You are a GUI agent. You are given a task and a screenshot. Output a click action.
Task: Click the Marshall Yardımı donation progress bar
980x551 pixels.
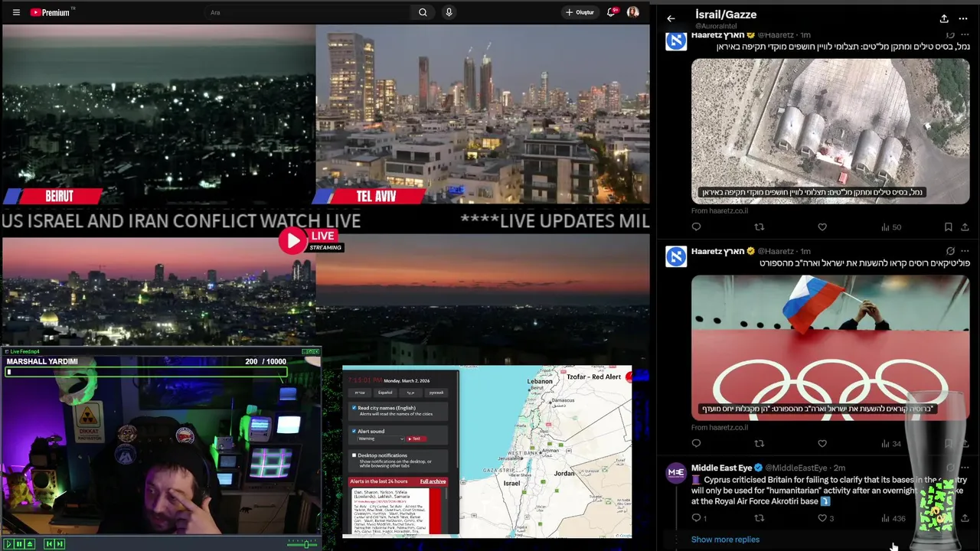[x=146, y=372]
